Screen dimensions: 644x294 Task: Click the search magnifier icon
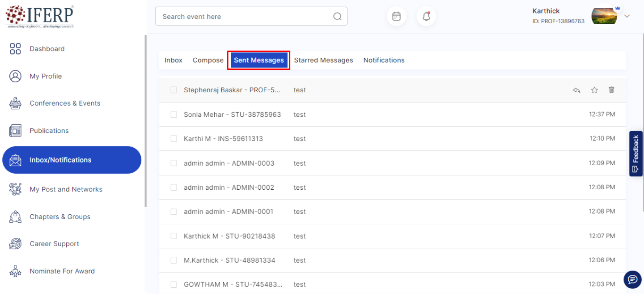coord(337,17)
